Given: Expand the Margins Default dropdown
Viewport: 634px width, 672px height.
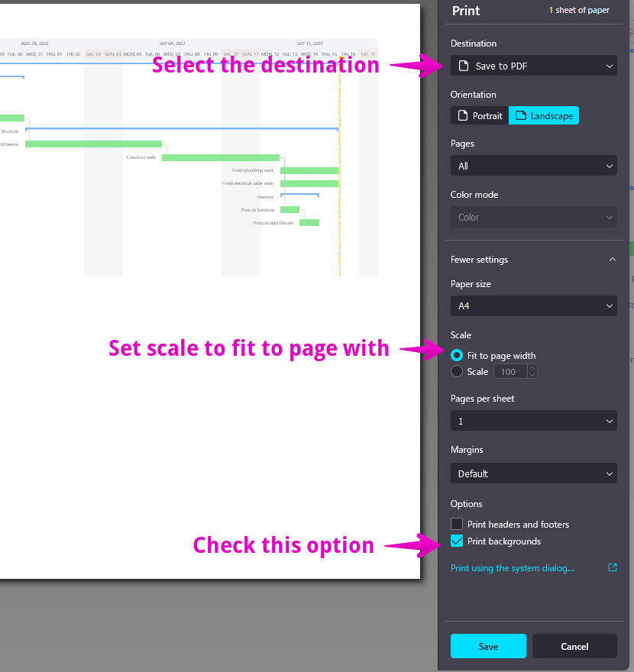Looking at the screenshot, I should [x=533, y=473].
